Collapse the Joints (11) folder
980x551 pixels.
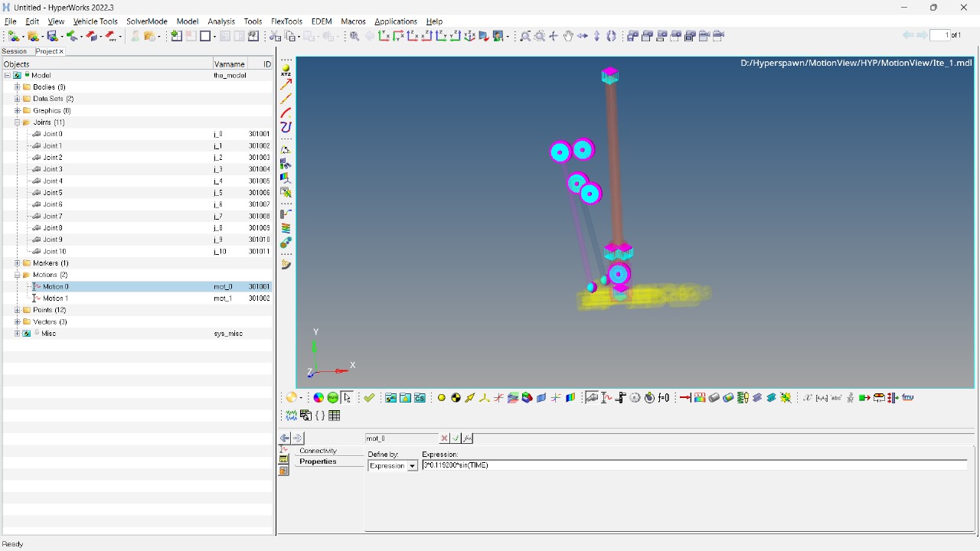point(17,122)
